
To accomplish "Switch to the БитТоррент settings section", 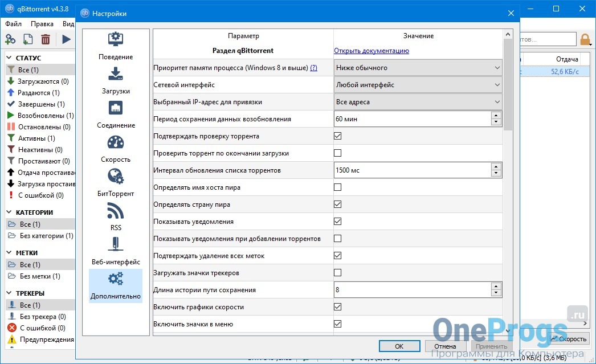I will tap(116, 183).
